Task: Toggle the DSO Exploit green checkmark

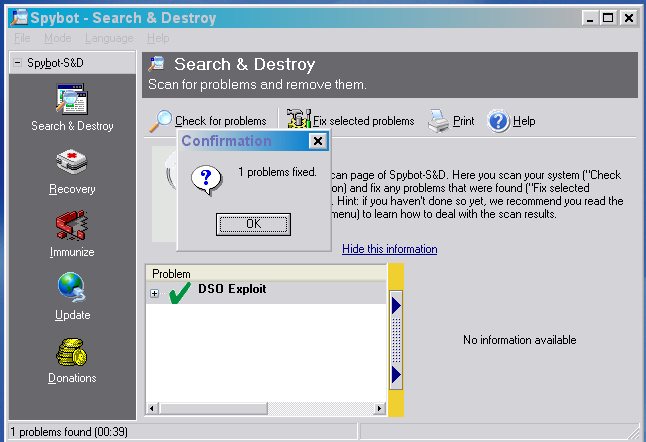Action: click(x=180, y=293)
